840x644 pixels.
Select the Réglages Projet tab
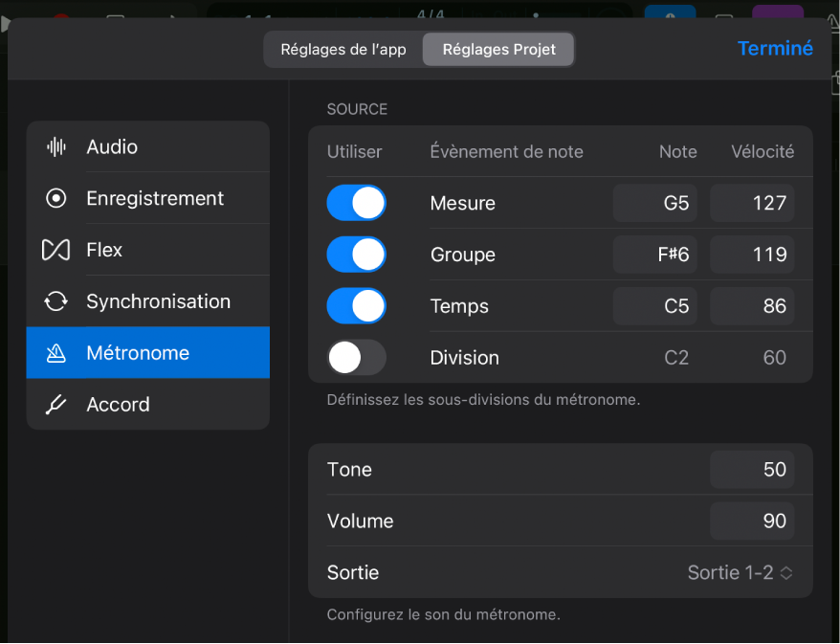click(x=498, y=50)
